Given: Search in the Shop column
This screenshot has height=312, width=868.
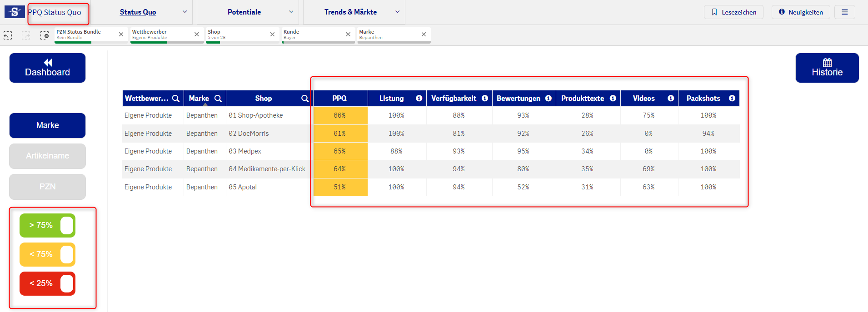Looking at the screenshot, I should click(x=304, y=99).
